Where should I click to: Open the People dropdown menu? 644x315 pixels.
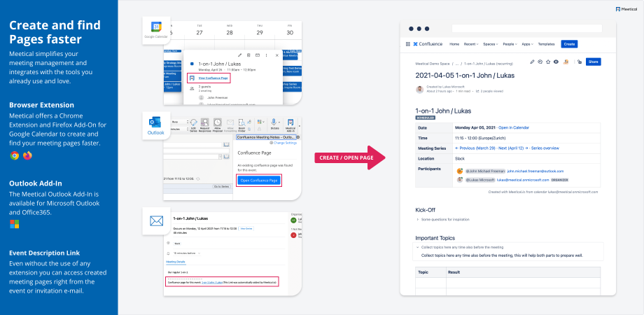[x=510, y=44]
